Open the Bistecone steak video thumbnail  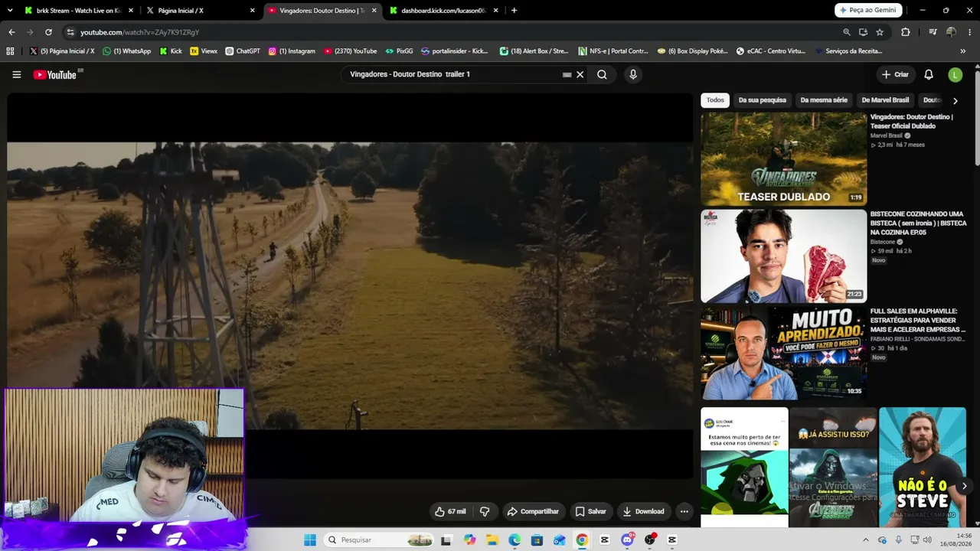tap(783, 256)
